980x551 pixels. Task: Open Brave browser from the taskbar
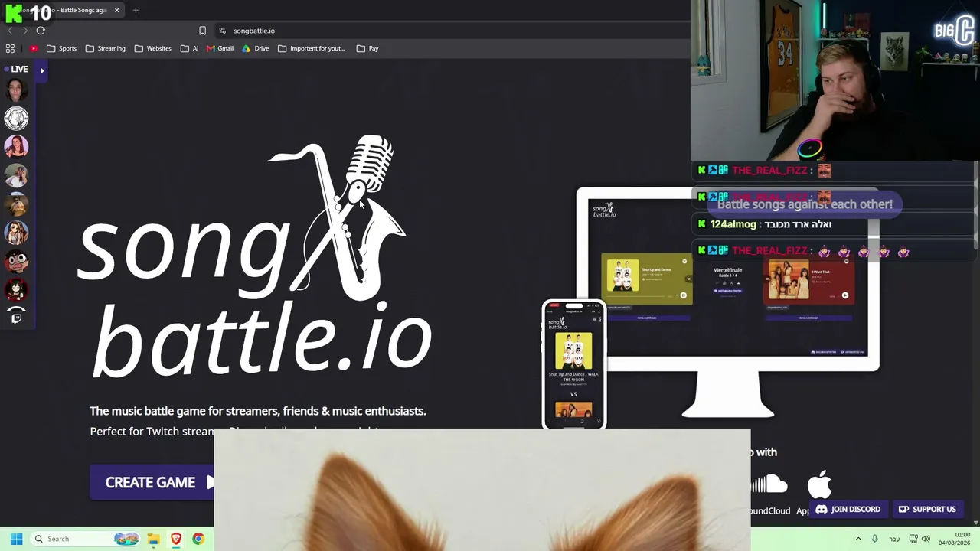(x=176, y=539)
